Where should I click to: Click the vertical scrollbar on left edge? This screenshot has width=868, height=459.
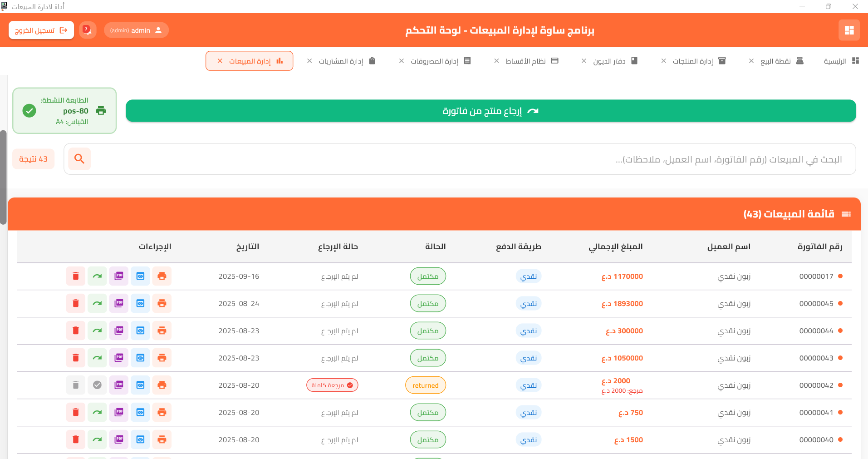pyautogui.click(x=3, y=177)
